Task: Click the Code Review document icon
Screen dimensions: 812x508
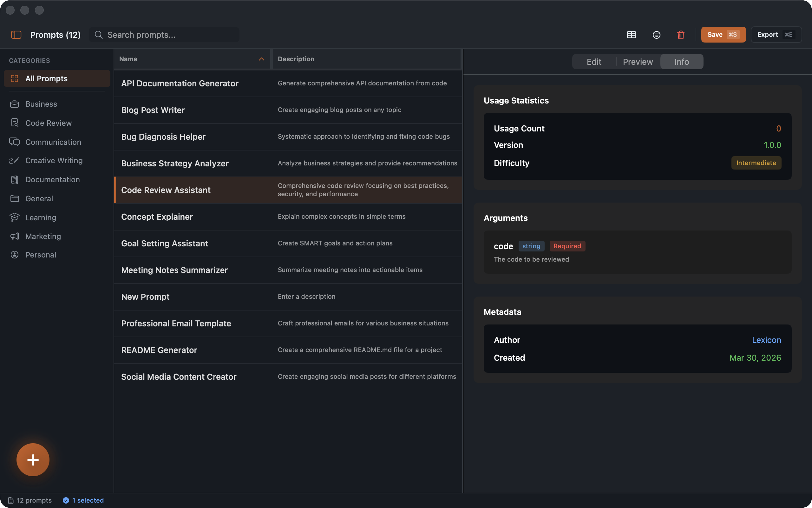Action: click(14, 123)
